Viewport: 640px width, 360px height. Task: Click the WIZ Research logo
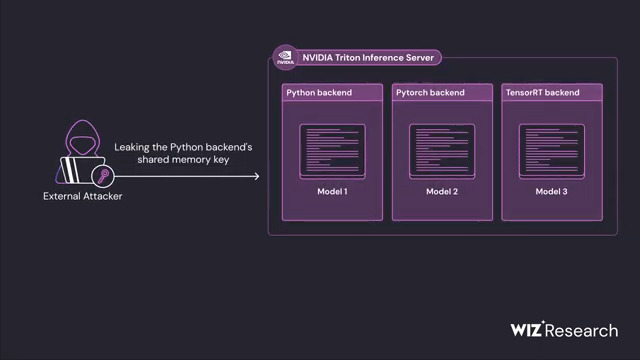pos(564,329)
